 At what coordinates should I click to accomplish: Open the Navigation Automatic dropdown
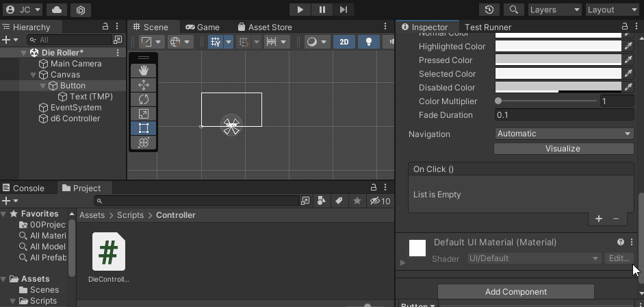[x=564, y=134]
